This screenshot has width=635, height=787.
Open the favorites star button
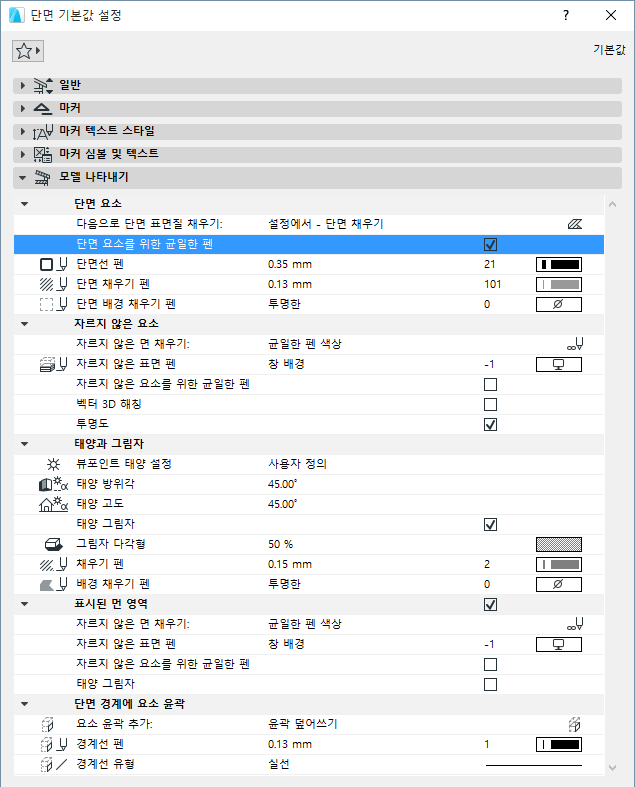(x=28, y=51)
